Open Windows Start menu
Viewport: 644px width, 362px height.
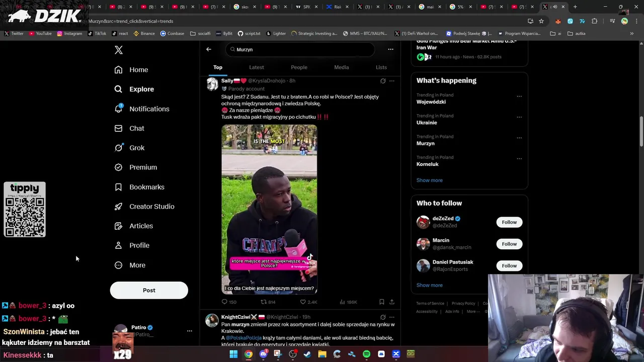tap(233, 354)
